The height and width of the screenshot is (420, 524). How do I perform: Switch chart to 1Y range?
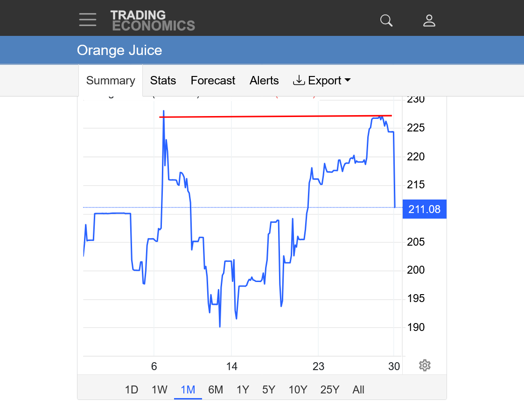[x=243, y=390]
